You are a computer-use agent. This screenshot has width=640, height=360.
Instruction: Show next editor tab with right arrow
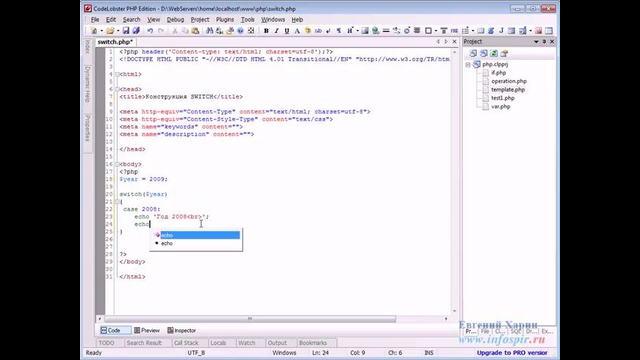pos(446,42)
